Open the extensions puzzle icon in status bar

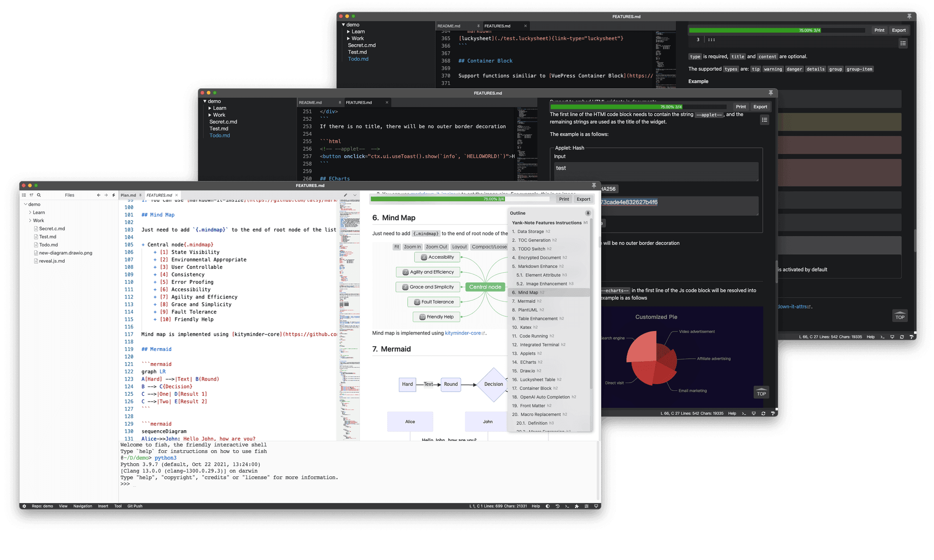(577, 506)
